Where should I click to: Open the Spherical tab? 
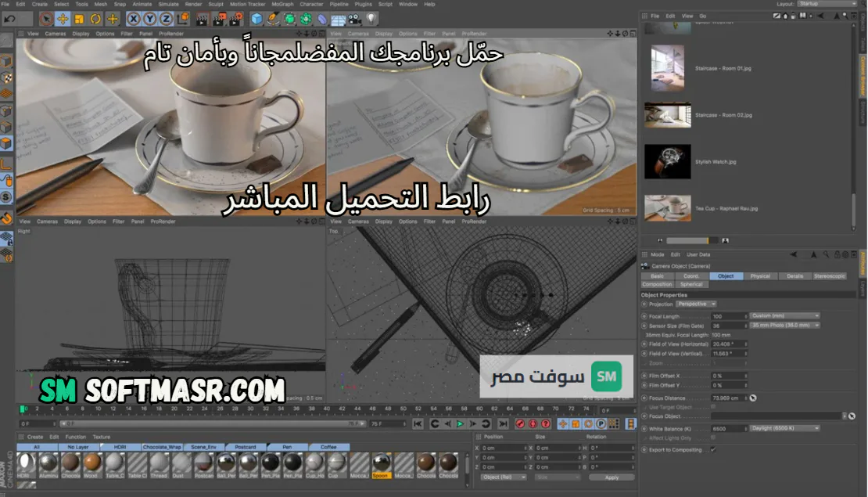click(x=691, y=284)
